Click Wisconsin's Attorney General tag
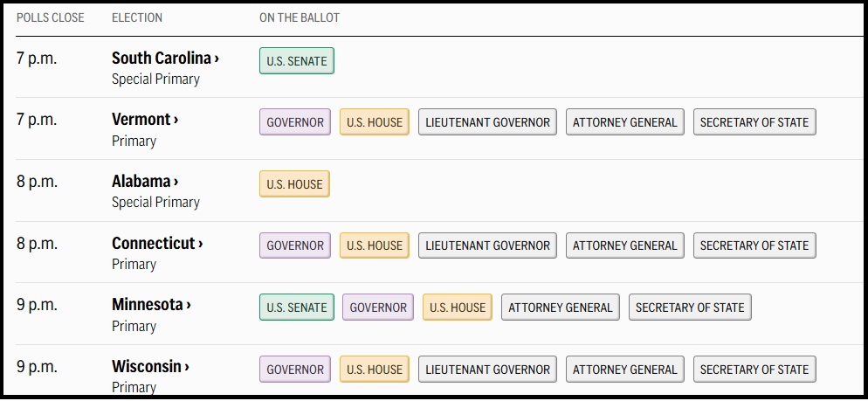Screen dimensions: 868x401 pos(625,370)
